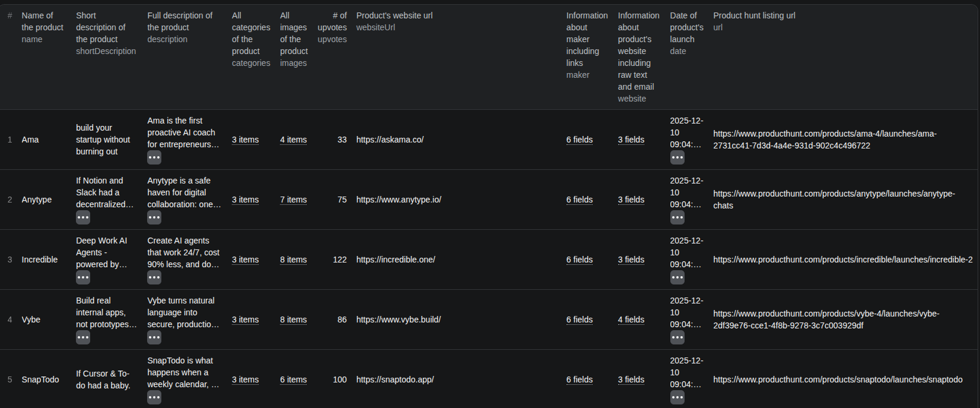
Task: Expand SnapTodo's full description ellipsis button
Action: 154,397
